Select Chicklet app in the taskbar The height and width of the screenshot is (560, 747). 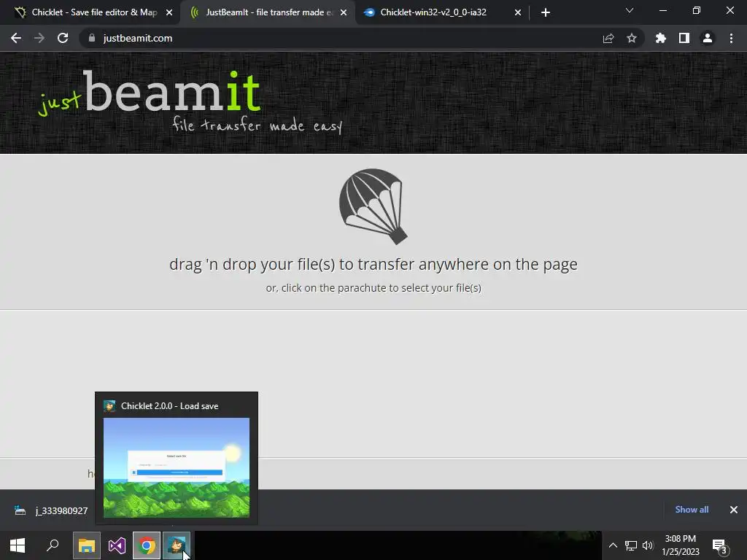(177, 545)
